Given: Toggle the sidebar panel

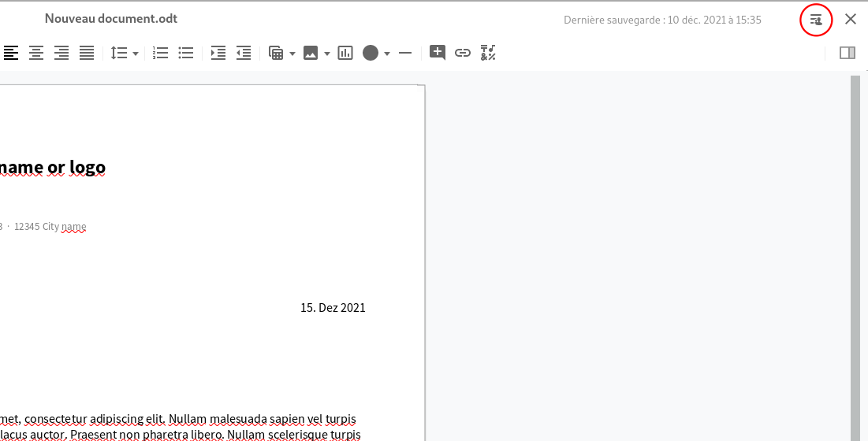Looking at the screenshot, I should tap(848, 53).
